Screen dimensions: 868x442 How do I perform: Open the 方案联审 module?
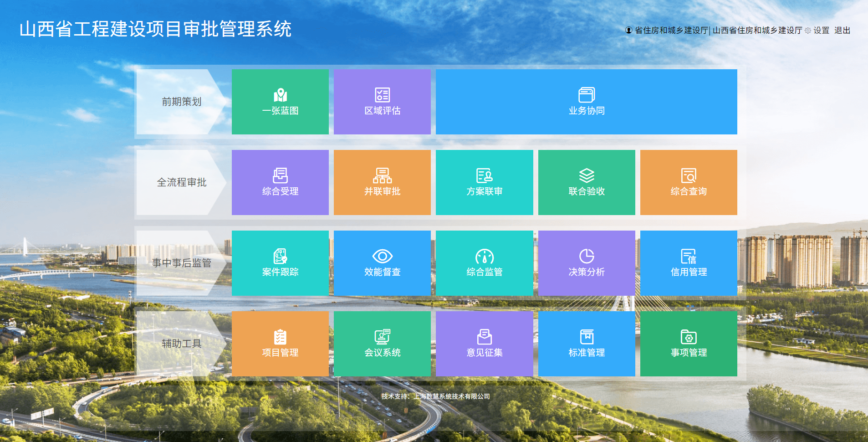coord(484,182)
